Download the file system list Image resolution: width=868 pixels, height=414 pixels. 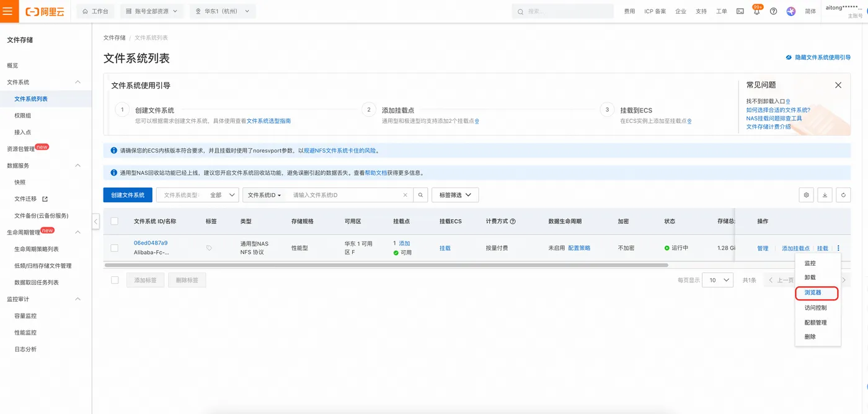pyautogui.click(x=825, y=195)
